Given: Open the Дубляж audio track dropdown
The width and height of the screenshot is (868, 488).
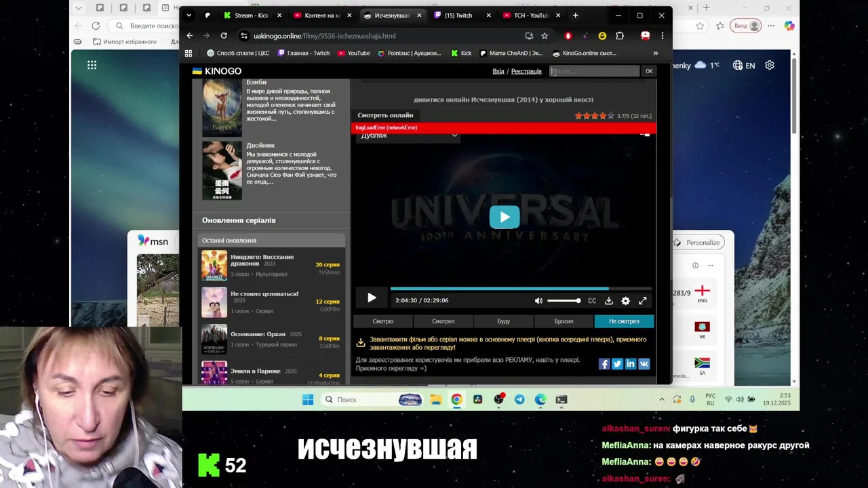Looking at the screenshot, I should pyautogui.click(x=408, y=136).
